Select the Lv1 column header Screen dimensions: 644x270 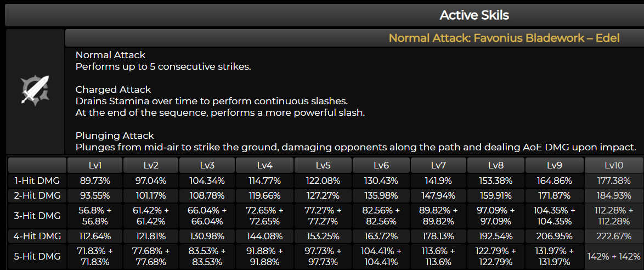coord(94,165)
